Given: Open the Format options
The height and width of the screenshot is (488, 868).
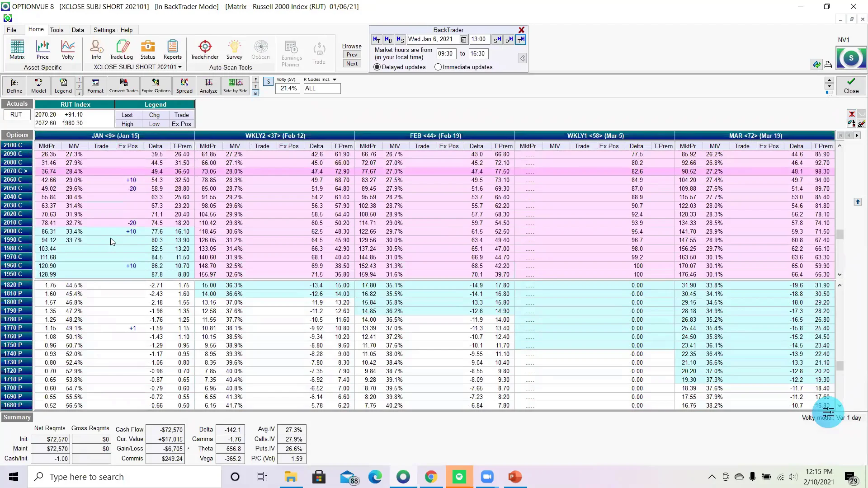Looking at the screenshot, I should (x=95, y=85).
